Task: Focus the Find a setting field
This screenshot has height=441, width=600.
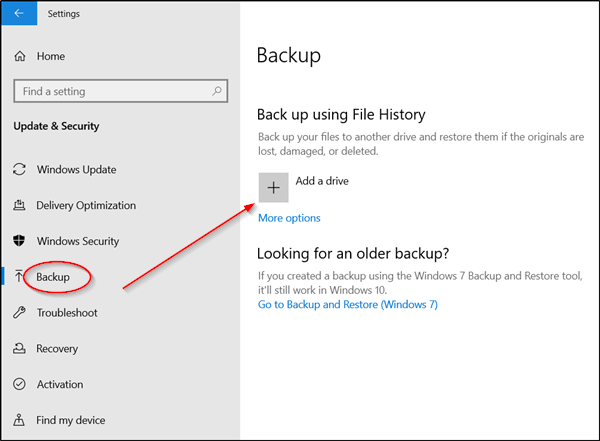Action: pyautogui.click(x=121, y=91)
